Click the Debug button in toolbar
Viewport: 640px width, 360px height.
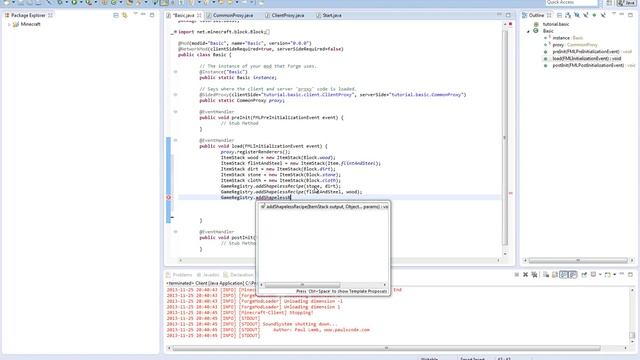point(60,2)
